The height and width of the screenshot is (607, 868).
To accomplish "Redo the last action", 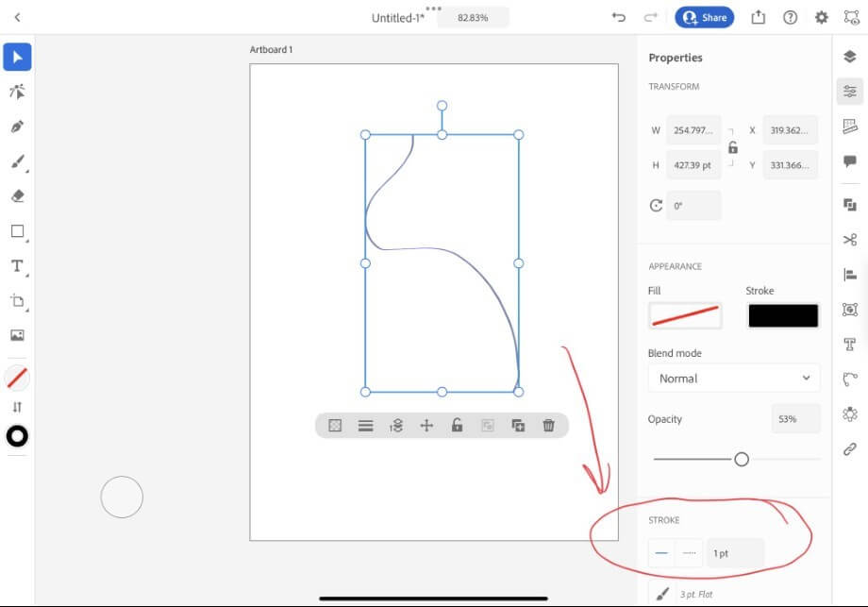I will point(650,17).
